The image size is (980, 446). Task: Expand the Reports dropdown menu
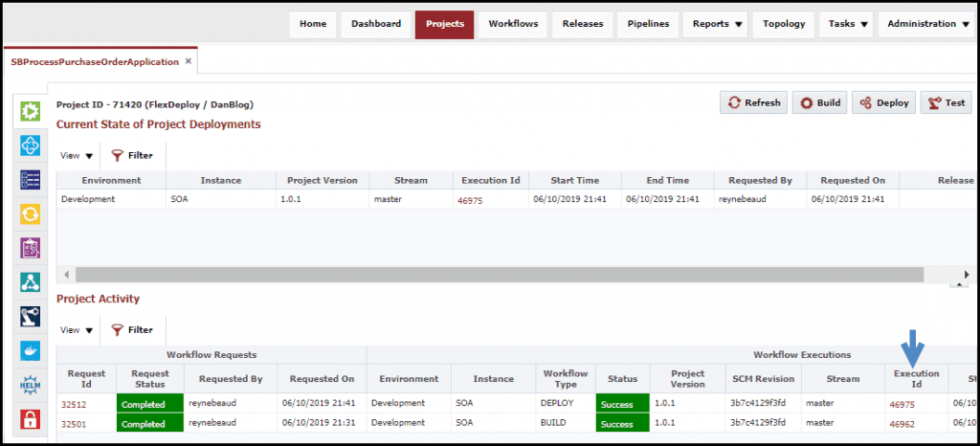coord(717,24)
